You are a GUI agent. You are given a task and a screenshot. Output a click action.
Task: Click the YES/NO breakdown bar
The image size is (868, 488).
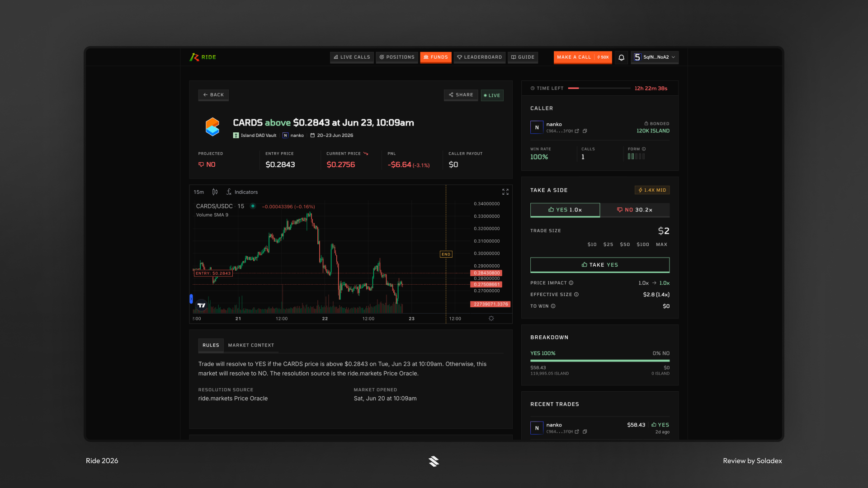tap(600, 361)
